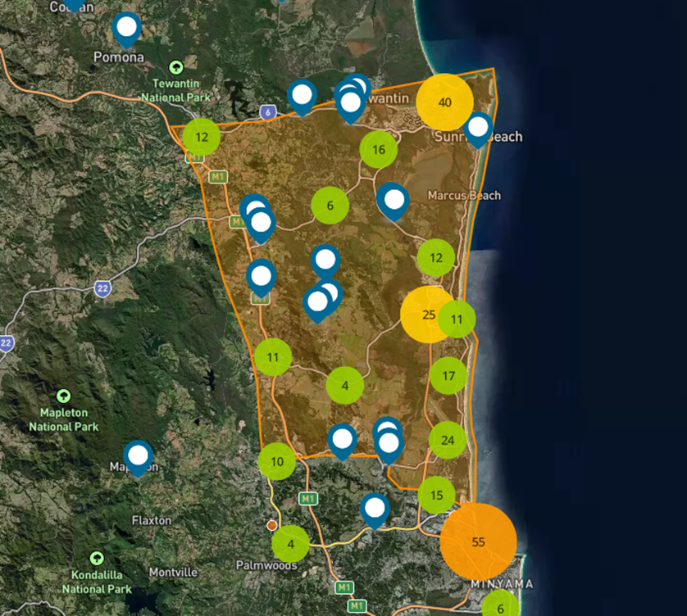Expand the 12 cluster below Marcus Beach

point(436,258)
